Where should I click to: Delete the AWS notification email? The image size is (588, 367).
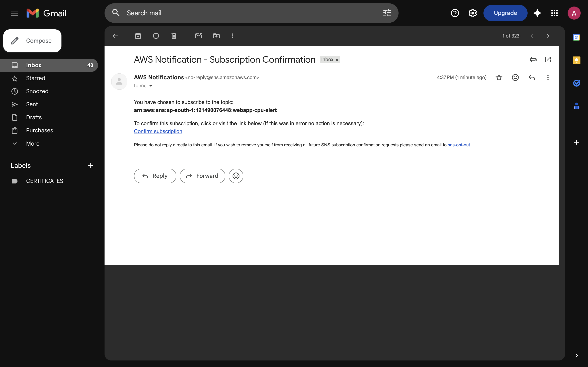tap(174, 36)
